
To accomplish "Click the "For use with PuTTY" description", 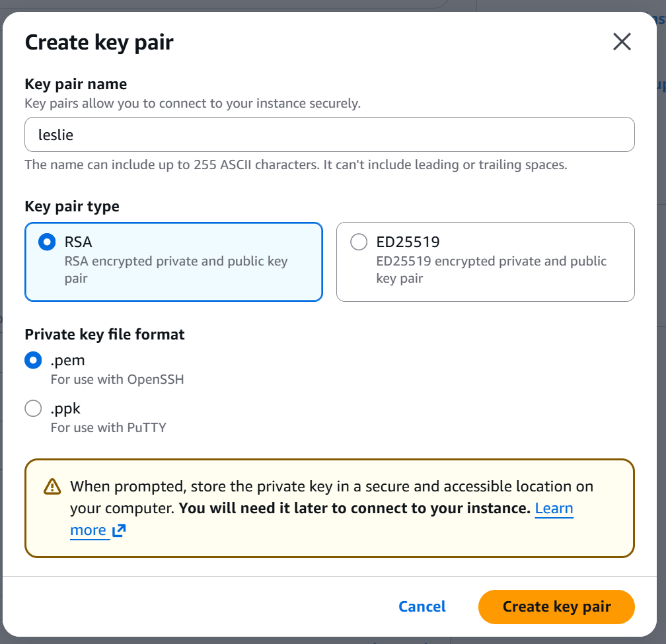I will pos(108,427).
